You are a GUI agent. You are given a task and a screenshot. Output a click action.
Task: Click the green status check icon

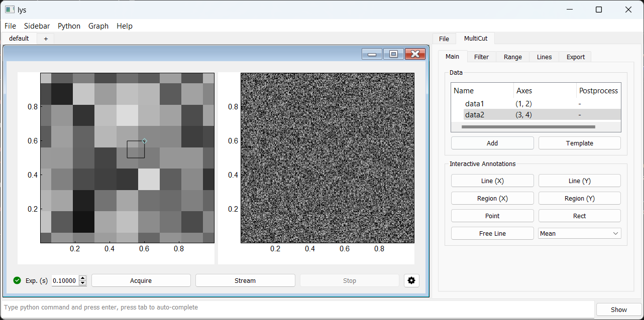click(17, 280)
